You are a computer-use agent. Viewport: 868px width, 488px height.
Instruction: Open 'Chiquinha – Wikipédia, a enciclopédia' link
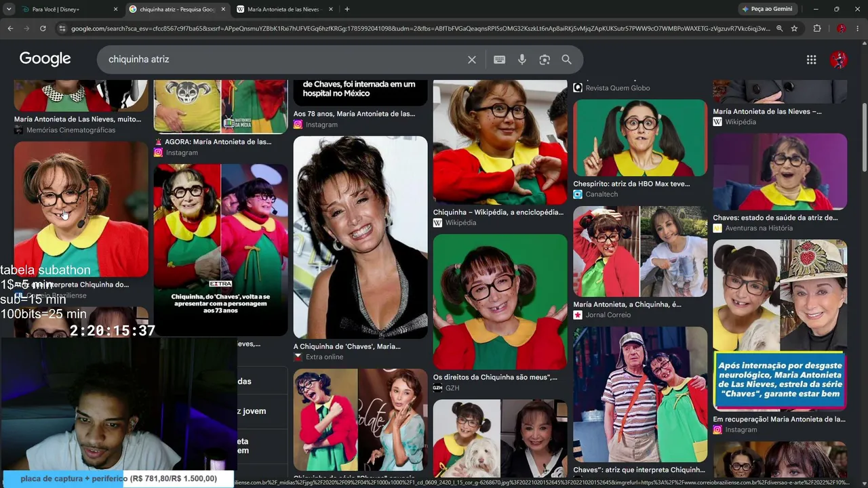click(x=498, y=212)
